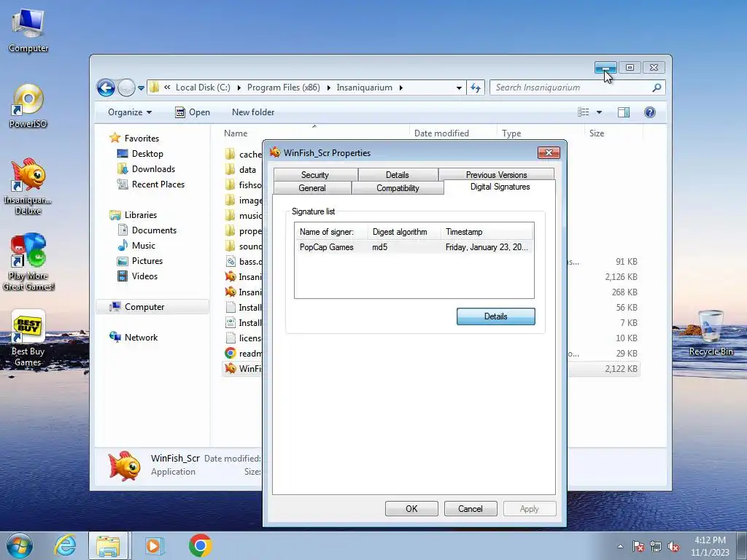Click the signature Details button
The height and width of the screenshot is (560, 747).
coord(495,316)
